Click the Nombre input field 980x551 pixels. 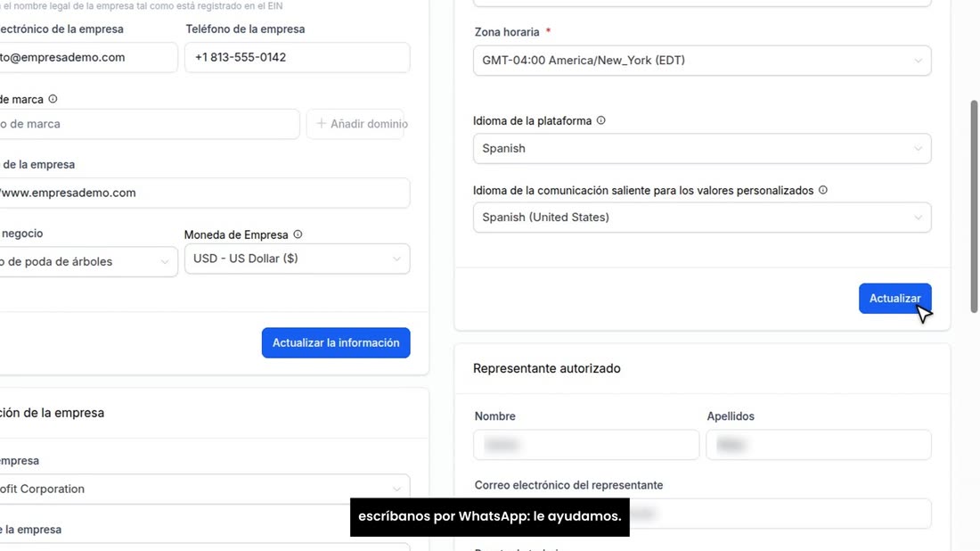tap(586, 445)
